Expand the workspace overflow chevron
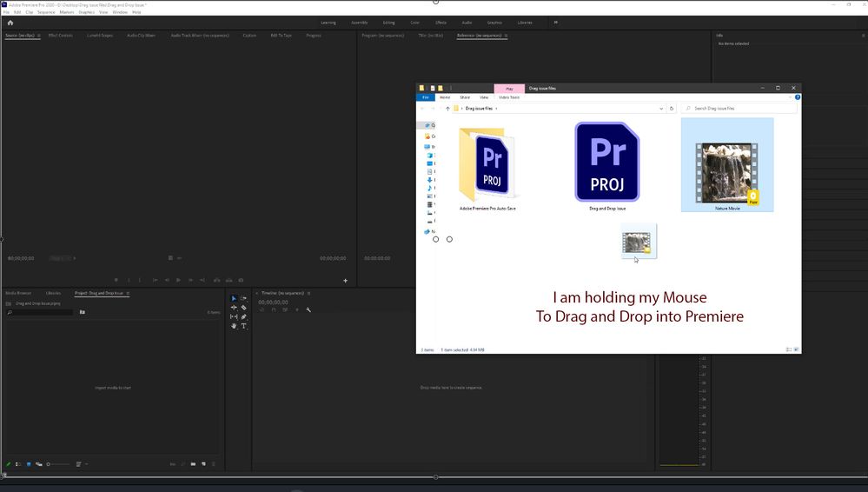The width and height of the screenshot is (868, 492). pyautogui.click(x=555, y=23)
